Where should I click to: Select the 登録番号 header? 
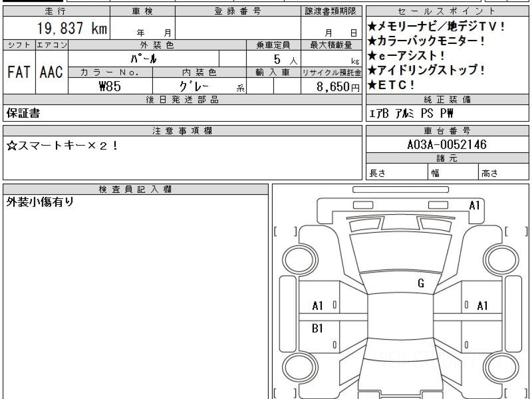[x=238, y=12]
